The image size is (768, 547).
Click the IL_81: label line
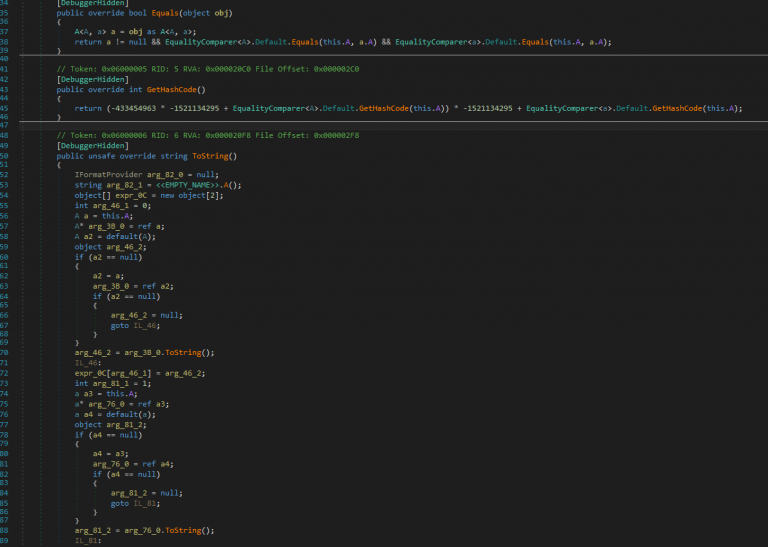[87, 539]
